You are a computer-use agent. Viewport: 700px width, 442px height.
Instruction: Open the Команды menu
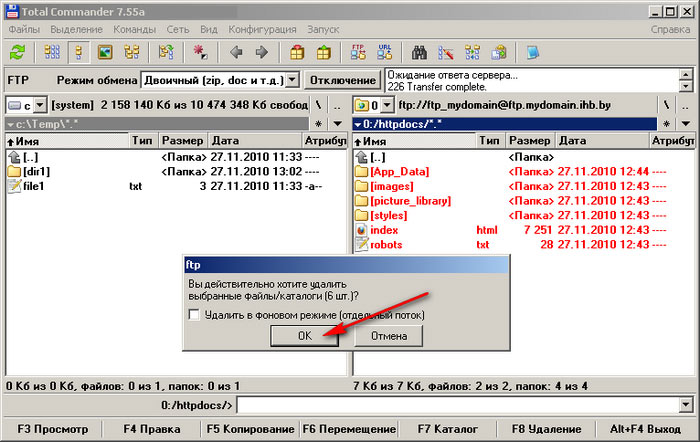coord(134,29)
